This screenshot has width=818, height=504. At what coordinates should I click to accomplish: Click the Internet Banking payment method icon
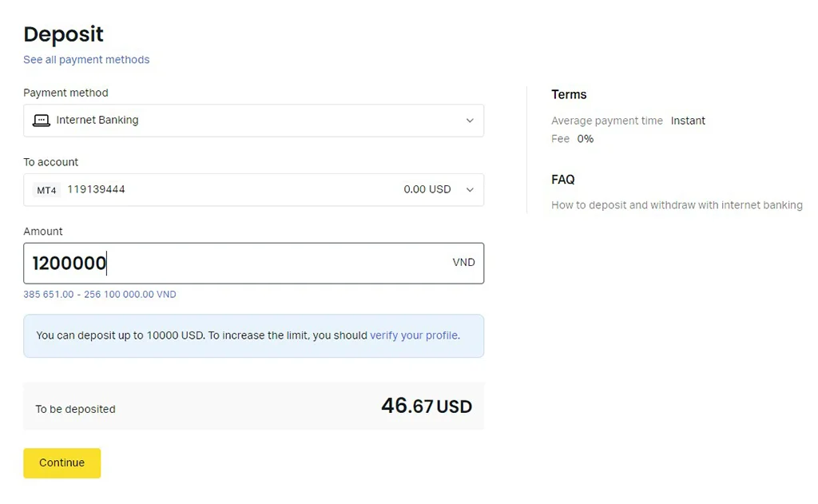click(42, 120)
